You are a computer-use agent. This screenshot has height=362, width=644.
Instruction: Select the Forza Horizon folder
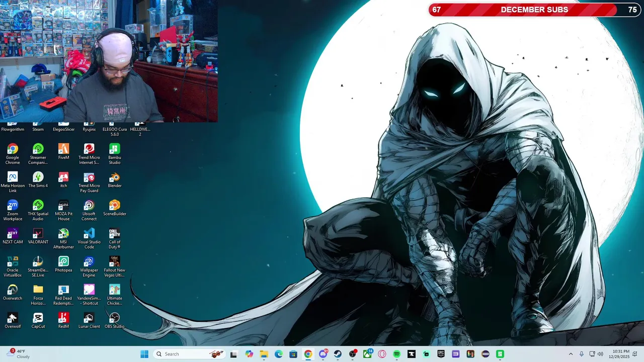pos(38,295)
